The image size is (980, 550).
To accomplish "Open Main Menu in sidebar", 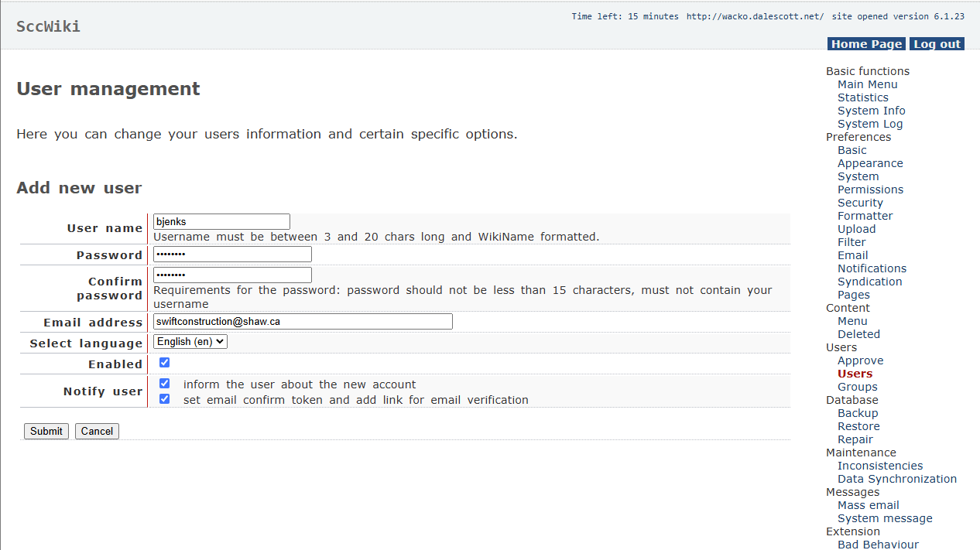I will (867, 84).
